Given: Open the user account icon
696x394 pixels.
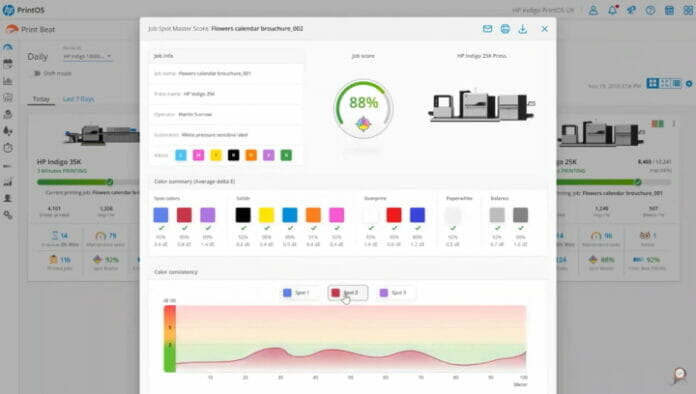Looking at the screenshot, I should (593, 10).
